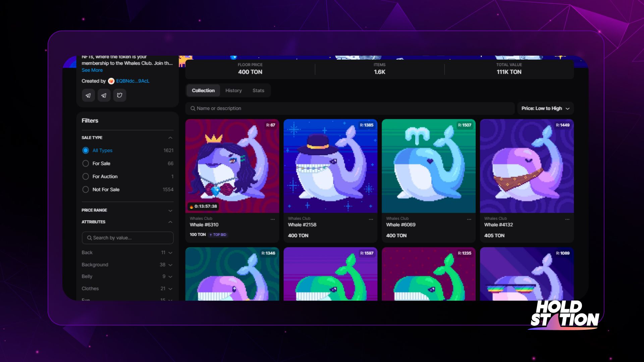Open the whale thumbnail with R:1235 badge
This screenshot has width=644, height=362.
coord(429,274)
